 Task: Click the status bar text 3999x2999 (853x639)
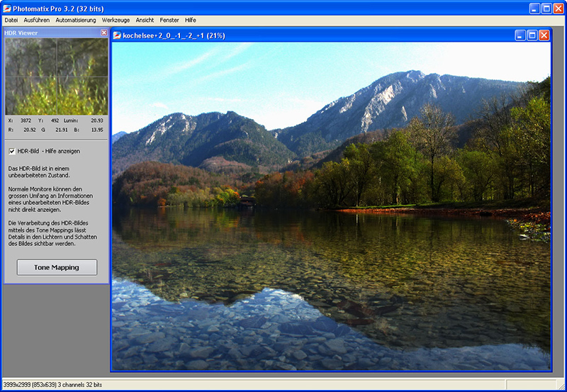pyautogui.click(x=29, y=385)
